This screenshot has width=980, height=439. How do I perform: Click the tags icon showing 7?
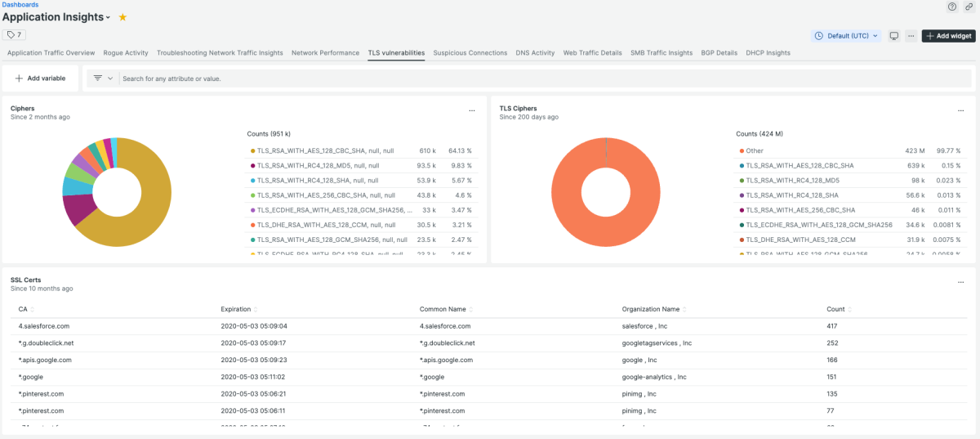tap(14, 35)
